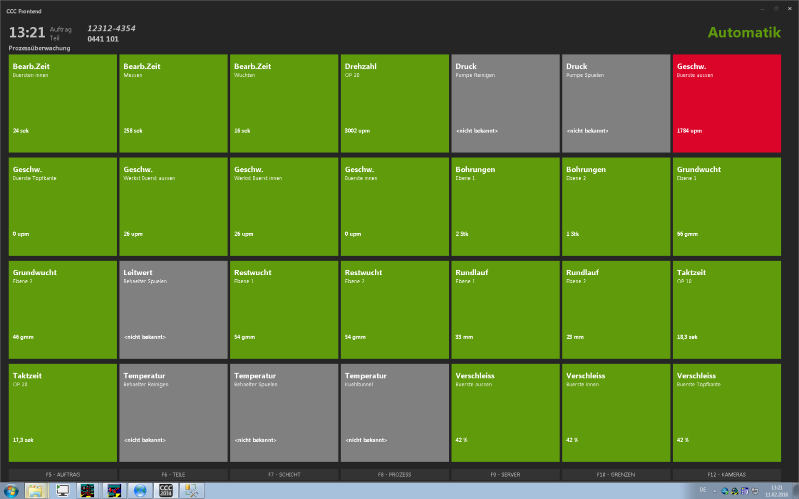Open the Taktzeit OP 10 tile
Screen dimensions: 799x499
[x=727, y=310]
